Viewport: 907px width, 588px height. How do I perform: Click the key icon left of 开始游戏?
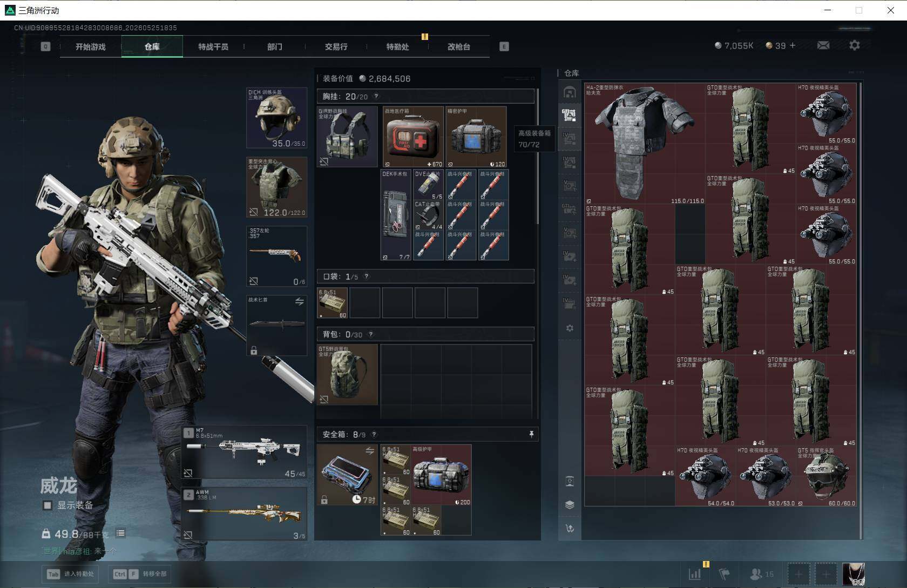[x=45, y=46]
